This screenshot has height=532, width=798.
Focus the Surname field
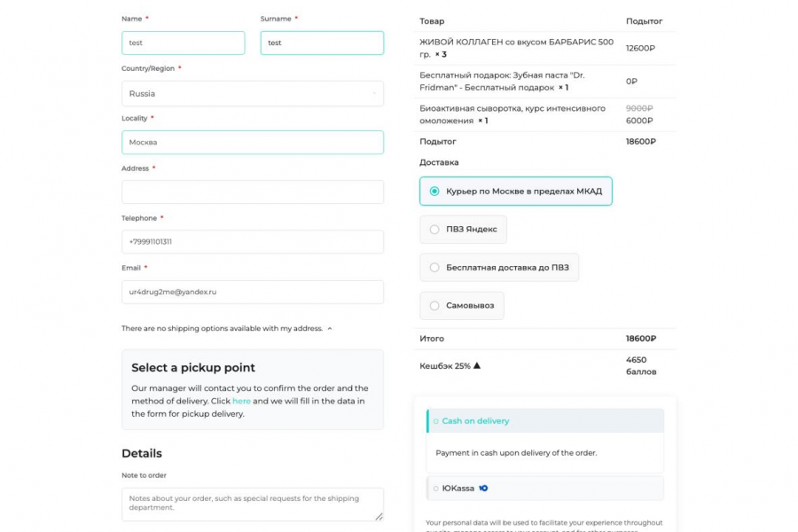click(322, 43)
